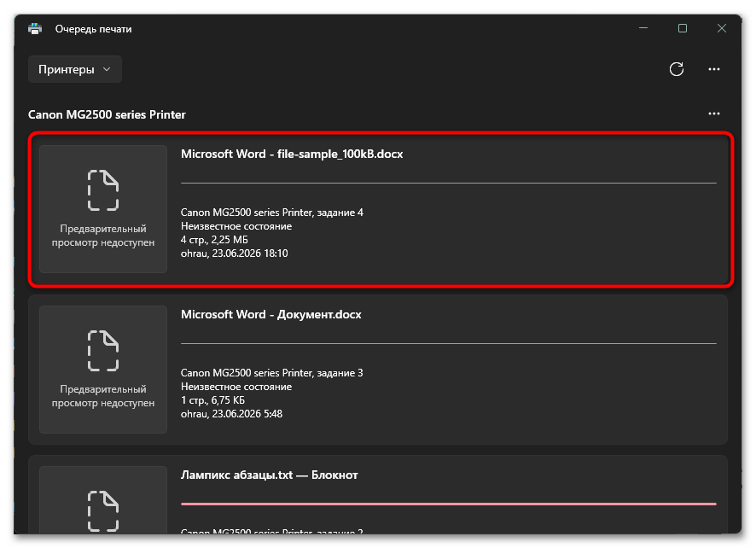Open the top-right more options menu
Image resolution: width=756 pixels, height=548 pixels.
pos(714,69)
